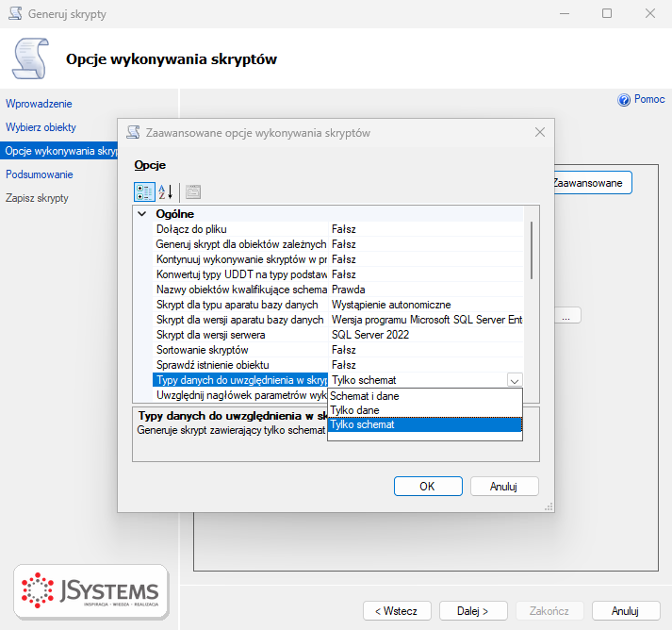The height and width of the screenshot is (630, 672).
Task: Click resize grip of advanced options dialog
Action: pyautogui.click(x=549, y=506)
